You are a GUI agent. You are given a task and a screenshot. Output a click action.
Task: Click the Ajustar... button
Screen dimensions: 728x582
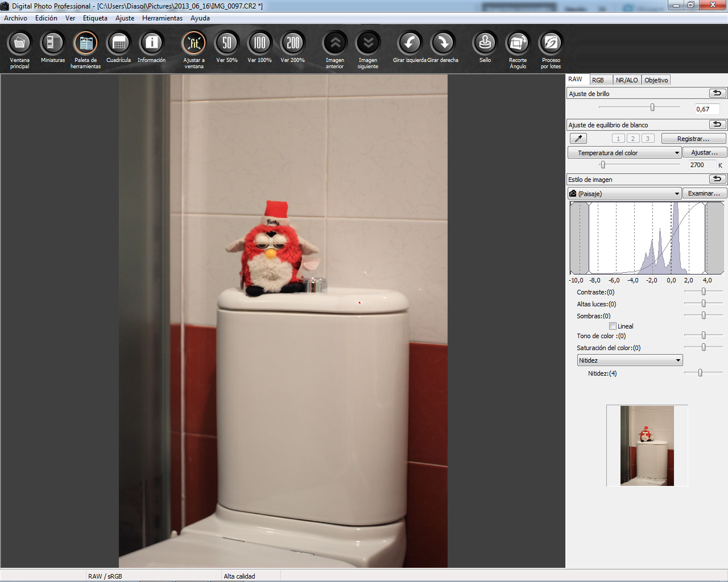704,152
